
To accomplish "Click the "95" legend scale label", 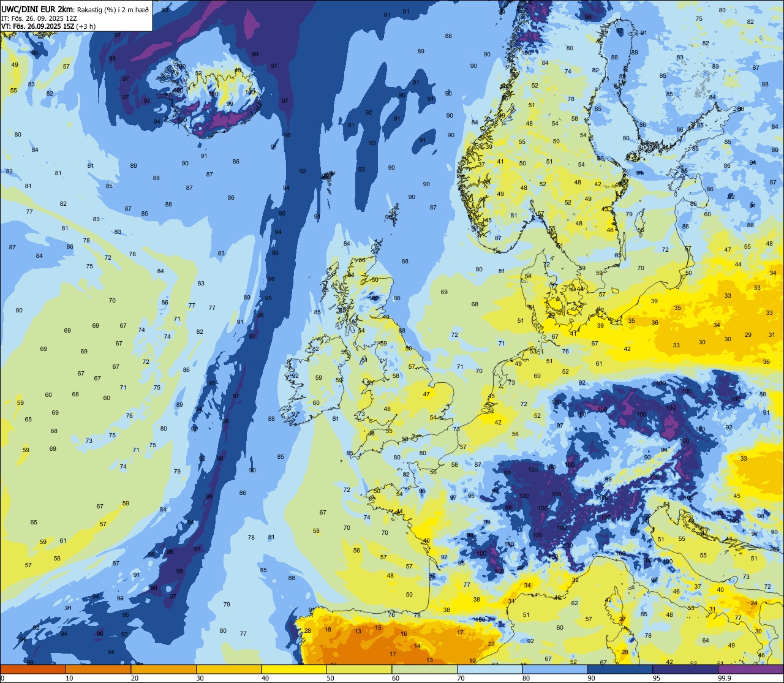I will (x=657, y=678).
